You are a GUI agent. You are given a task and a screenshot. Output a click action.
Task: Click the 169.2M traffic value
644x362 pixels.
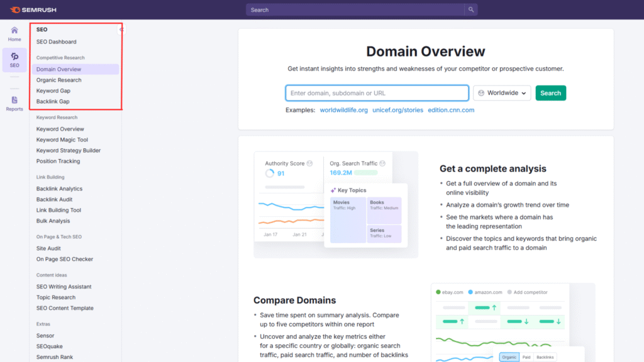click(x=341, y=173)
